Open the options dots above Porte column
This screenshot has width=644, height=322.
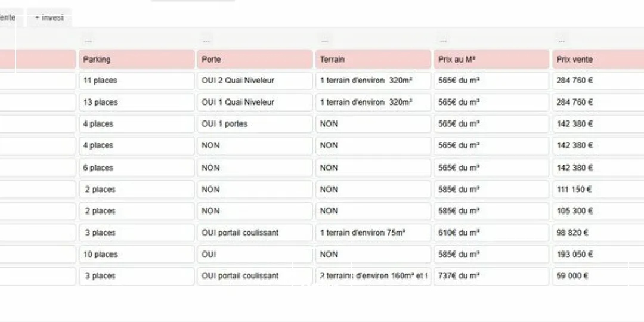click(206, 41)
